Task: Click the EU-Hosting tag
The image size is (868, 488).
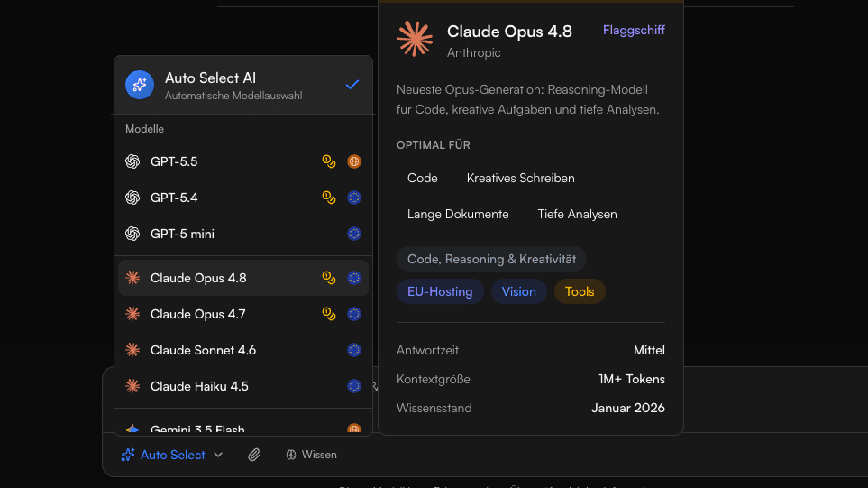Action: click(x=440, y=291)
